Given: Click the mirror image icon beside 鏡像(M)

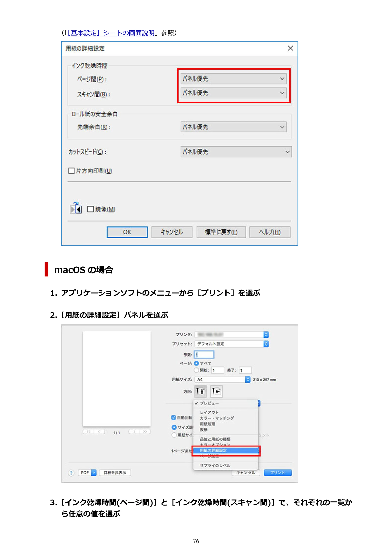Looking at the screenshot, I should coord(76,208).
